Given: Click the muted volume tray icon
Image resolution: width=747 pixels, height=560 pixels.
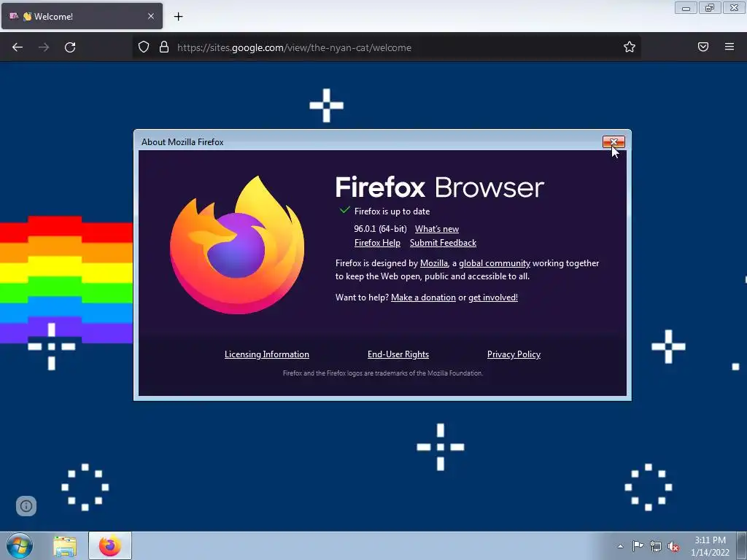Looking at the screenshot, I should (673, 547).
